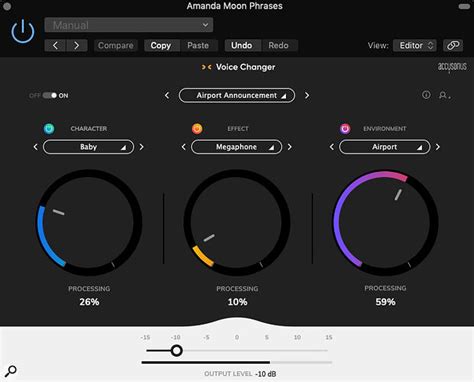Click the ENVIRONMENT section label
474x382 pixels.
click(385, 129)
